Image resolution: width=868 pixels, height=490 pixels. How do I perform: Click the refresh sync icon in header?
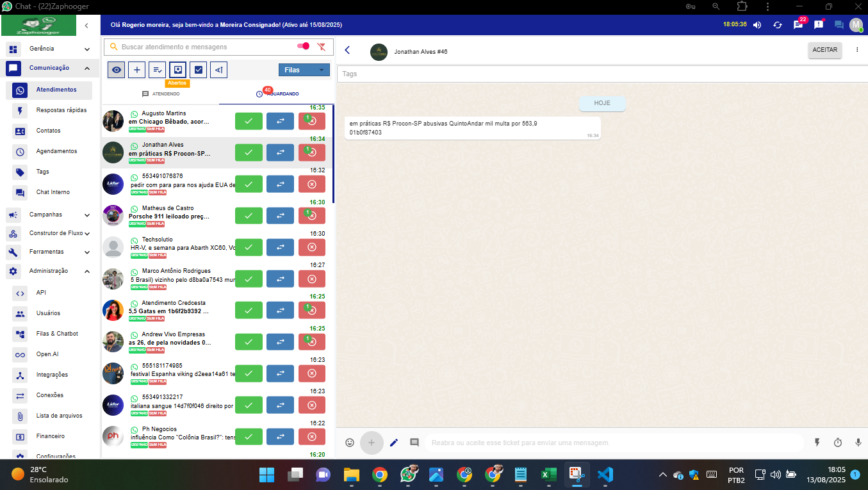pyautogui.click(x=777, y=25)
